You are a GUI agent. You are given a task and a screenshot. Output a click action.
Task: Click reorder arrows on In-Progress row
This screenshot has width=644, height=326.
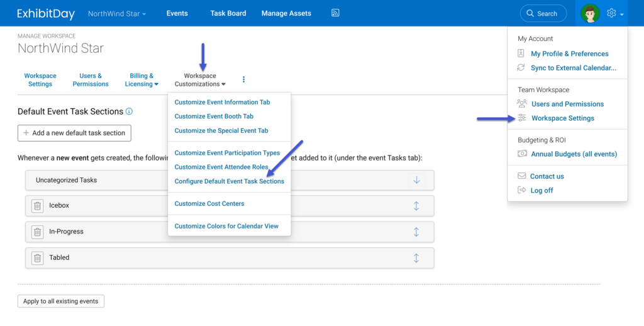point(416,232)
